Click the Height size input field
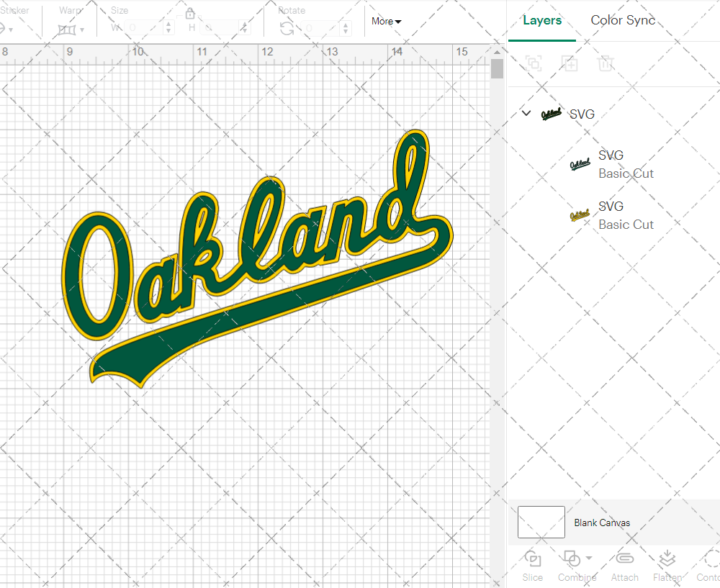 [x=220, y=27]
